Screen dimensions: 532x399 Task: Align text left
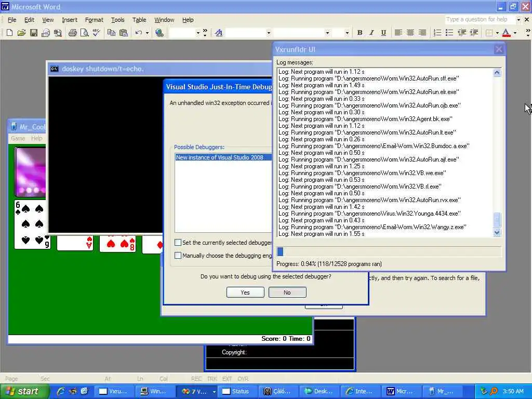click(x=398, y=33)
